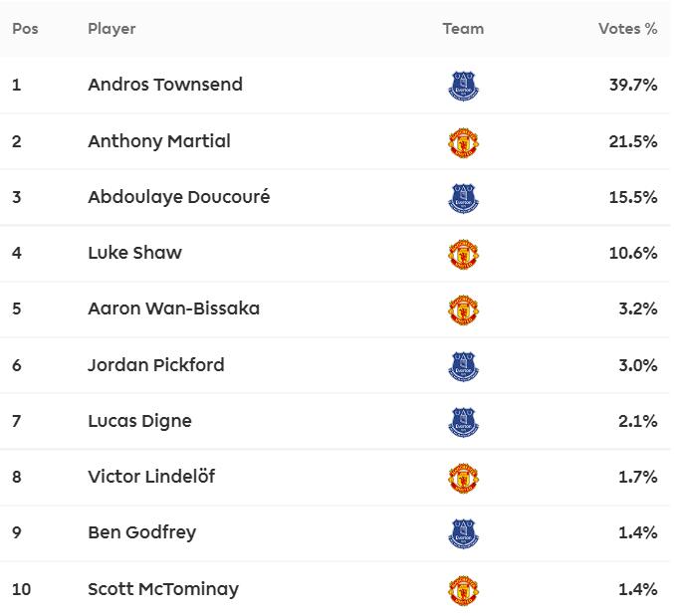Select Everton badge in Abdoulaye Doucouré row
This screenshot has width=674, height=616.
pyautogui.click(x=463, y=198)
